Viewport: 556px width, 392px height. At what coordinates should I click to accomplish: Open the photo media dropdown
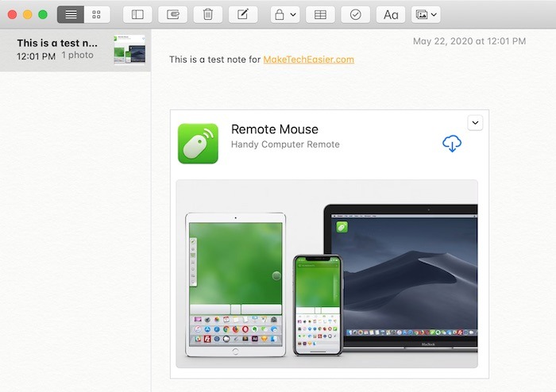426,14
